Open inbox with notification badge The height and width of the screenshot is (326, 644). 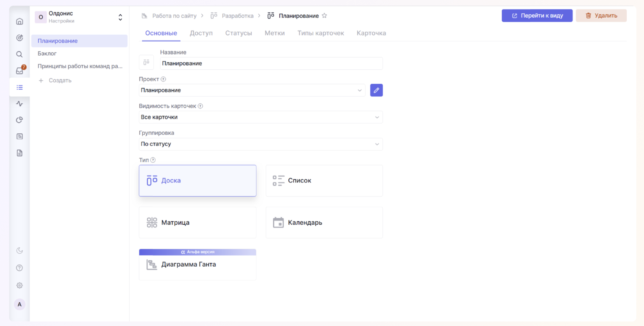20,71
